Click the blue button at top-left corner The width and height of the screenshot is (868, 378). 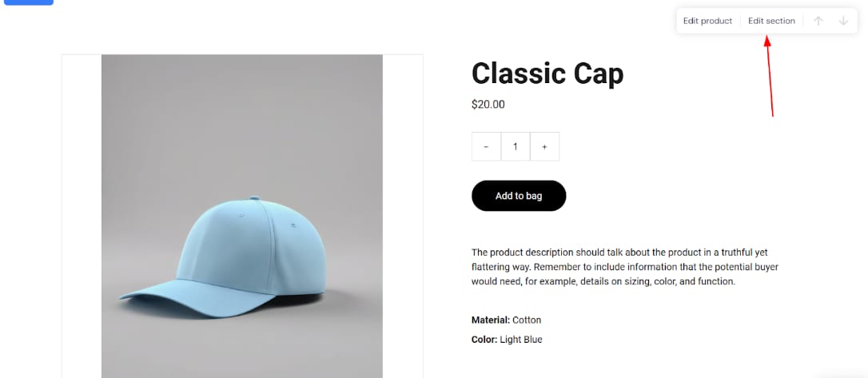tap(29, 2)
